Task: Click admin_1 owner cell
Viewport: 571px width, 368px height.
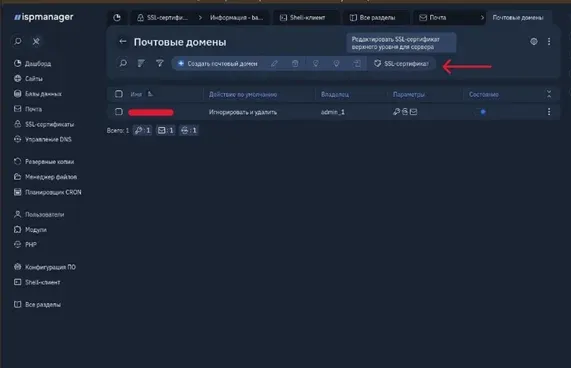Action: point(333,112)
